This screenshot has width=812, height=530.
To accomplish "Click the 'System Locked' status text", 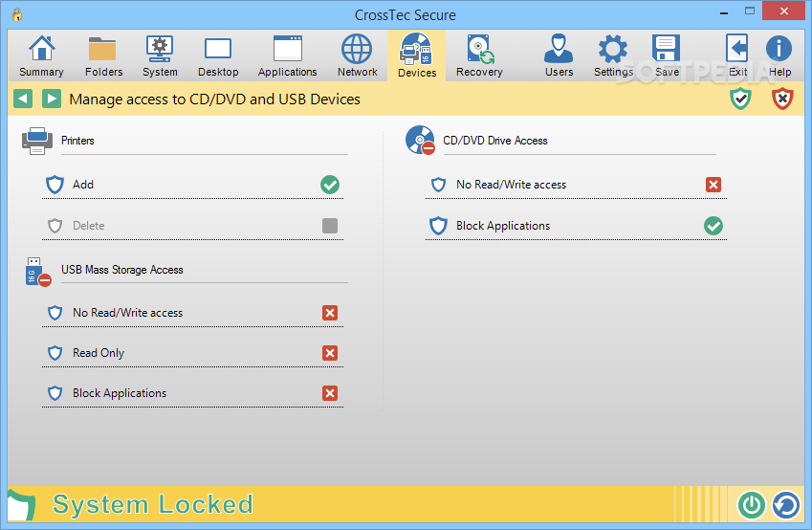I will point(153,504).
